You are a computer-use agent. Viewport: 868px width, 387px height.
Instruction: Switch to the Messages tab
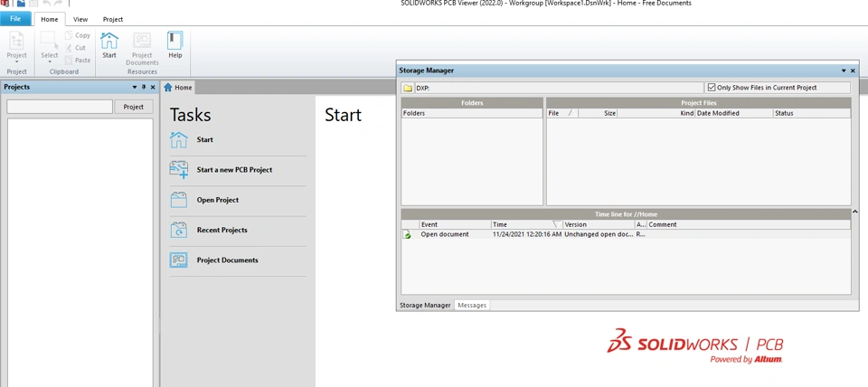tap(472, 305)
